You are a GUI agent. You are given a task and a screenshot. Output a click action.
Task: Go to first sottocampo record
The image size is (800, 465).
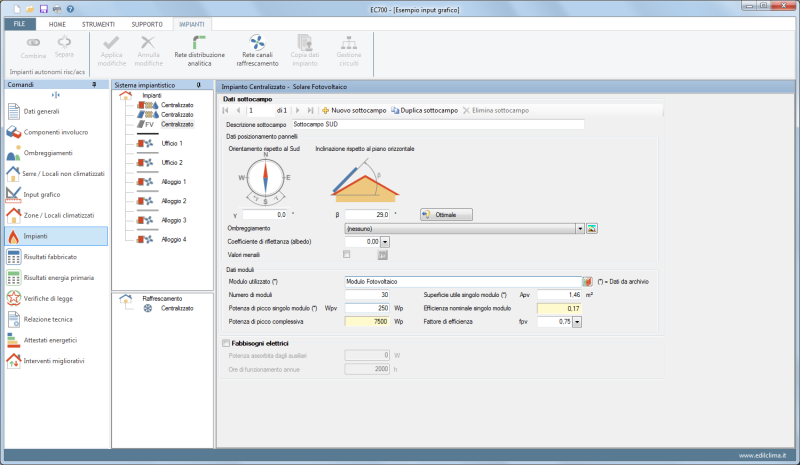coord(226,110)
